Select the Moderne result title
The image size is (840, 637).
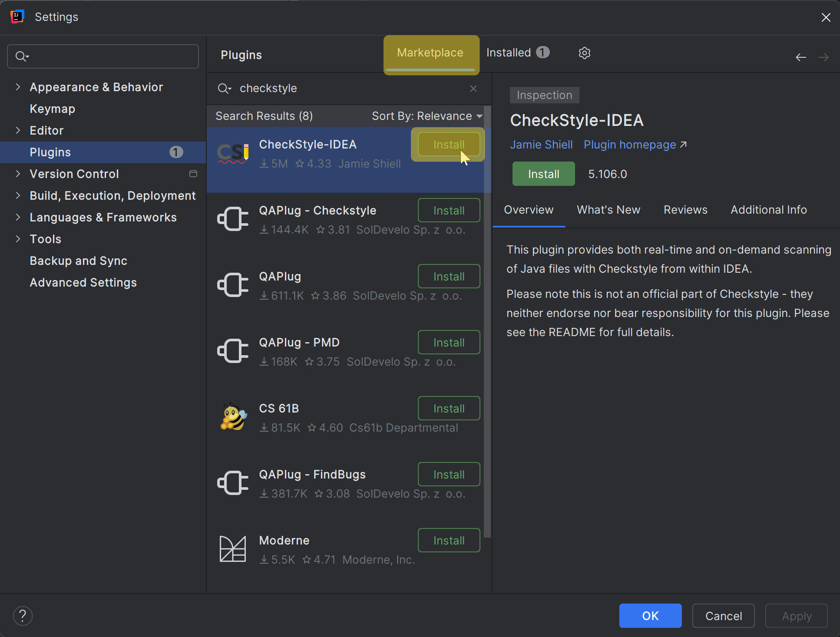[x=284, y=541]
